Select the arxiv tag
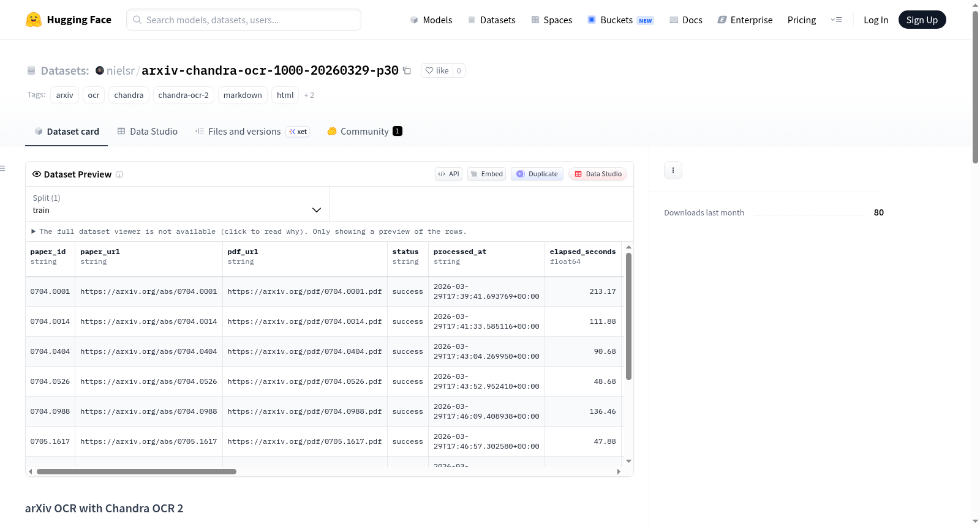This screenshot has height=527, width=980. pyautogui.click(x=65, y=95)
